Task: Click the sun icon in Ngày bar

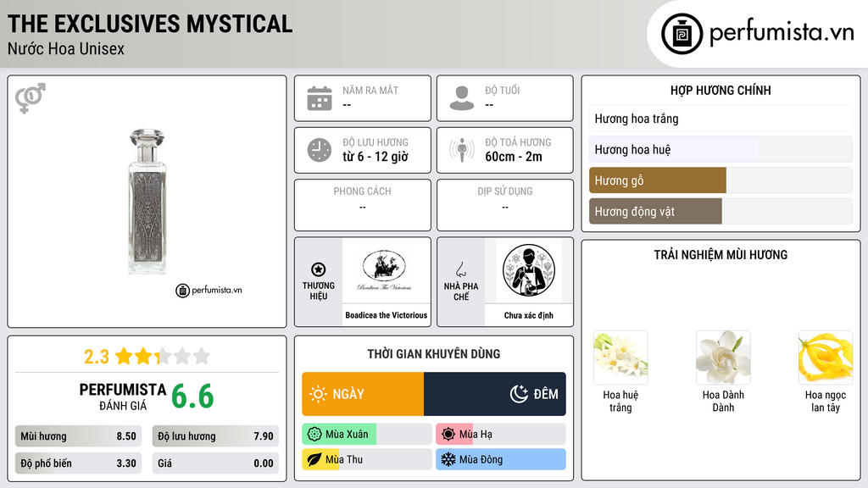Action: click(x=318, y=394)
